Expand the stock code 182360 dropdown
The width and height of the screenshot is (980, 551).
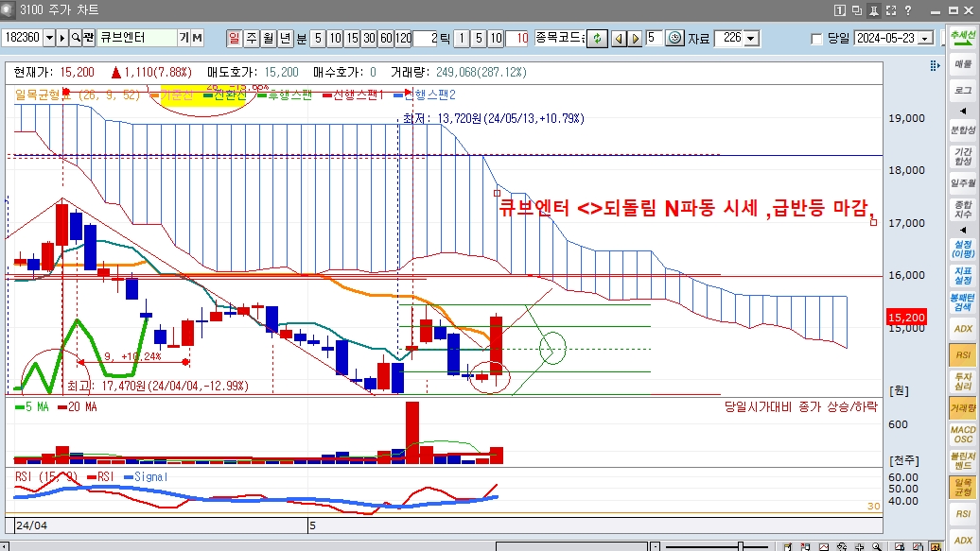coord(49,39)
